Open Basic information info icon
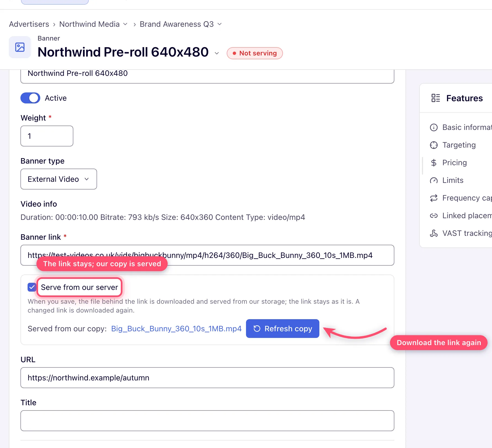The height and width of the screenshot is (448, 492). (x=434, y=127)
